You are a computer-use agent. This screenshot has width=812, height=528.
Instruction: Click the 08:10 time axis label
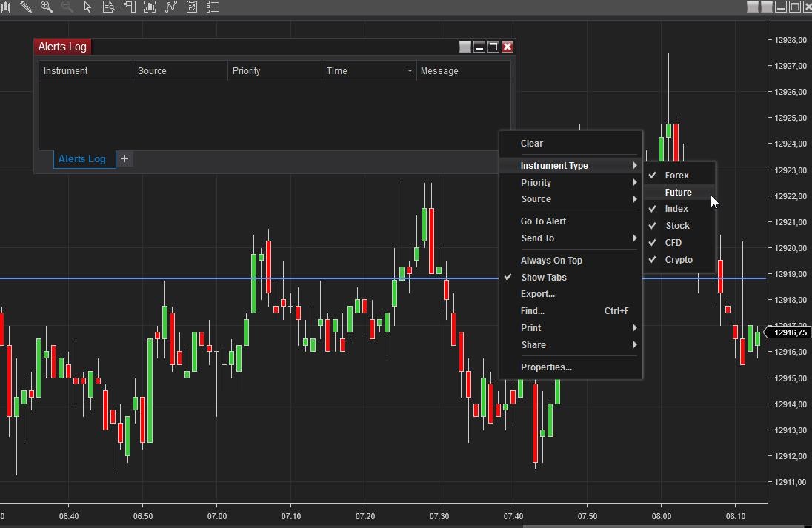pos(736,516)
